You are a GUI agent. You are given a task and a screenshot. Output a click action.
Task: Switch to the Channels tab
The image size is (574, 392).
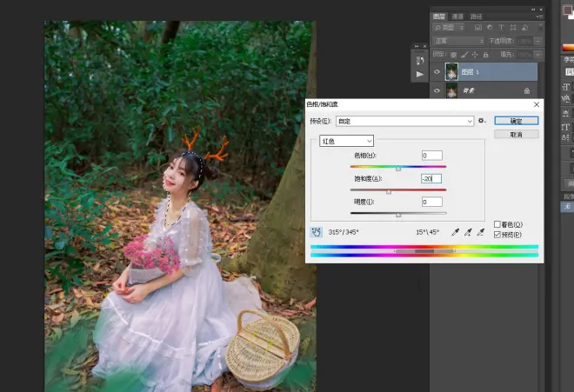457,16
